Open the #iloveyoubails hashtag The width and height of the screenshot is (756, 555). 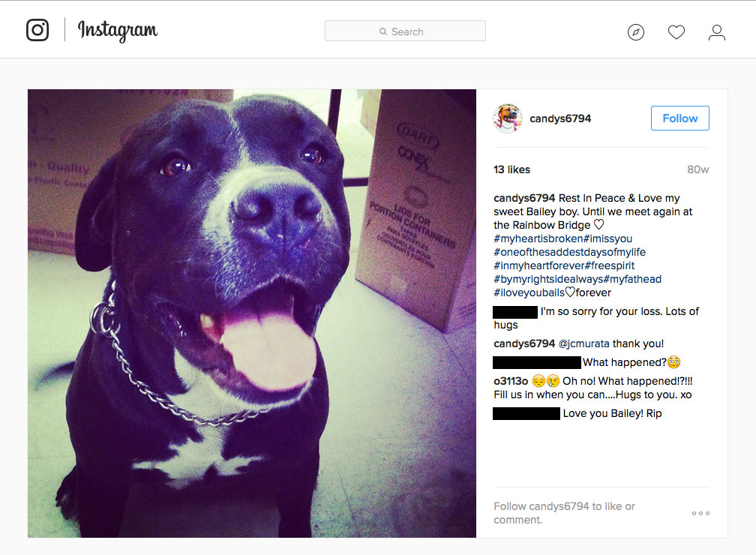[x=529, y=292]
